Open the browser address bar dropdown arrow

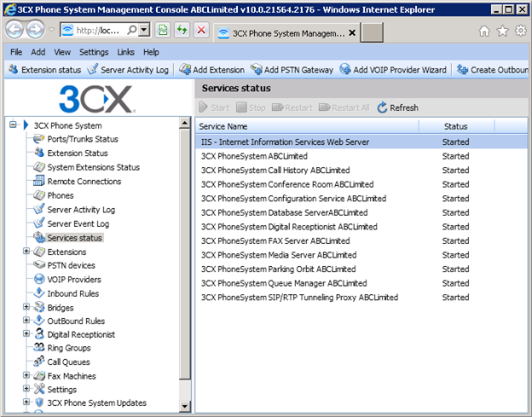(x=144, y=30)
